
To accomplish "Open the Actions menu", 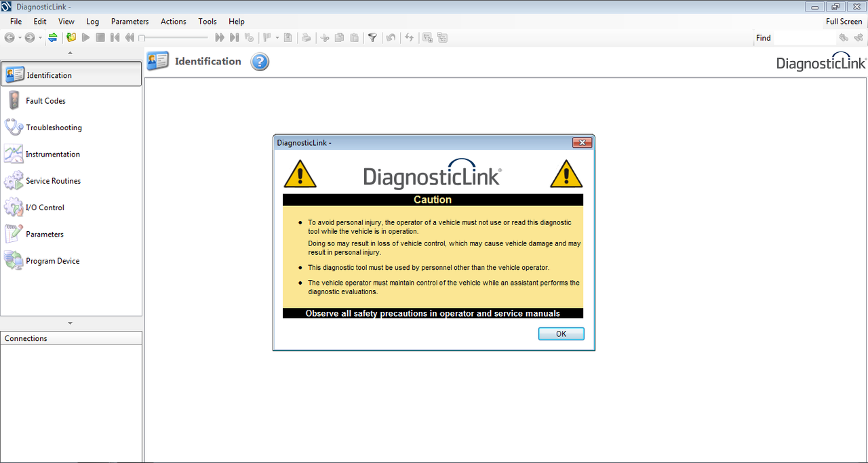I will point(174,22).
